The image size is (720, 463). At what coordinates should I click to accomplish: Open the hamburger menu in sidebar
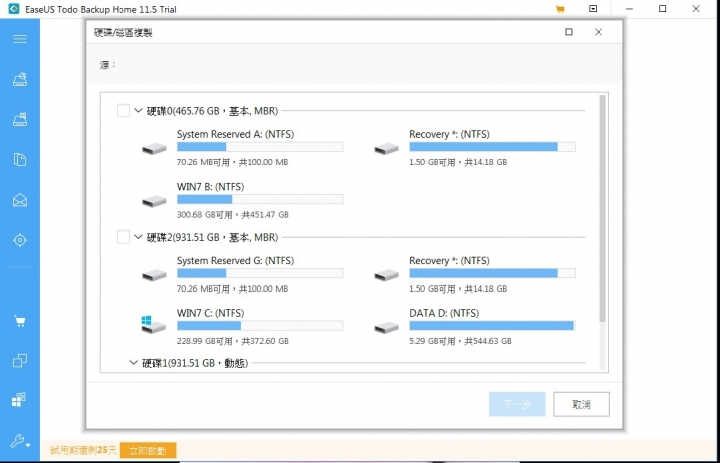[20, 39]
